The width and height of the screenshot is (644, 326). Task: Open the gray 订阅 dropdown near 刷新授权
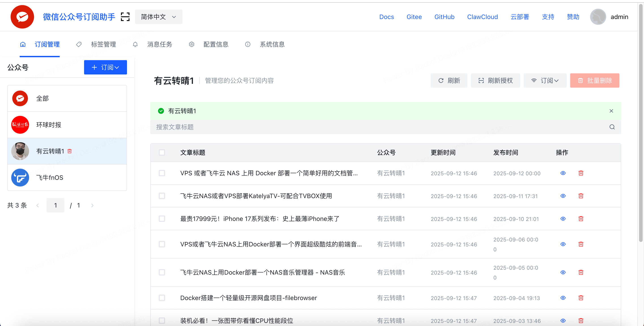545,80
